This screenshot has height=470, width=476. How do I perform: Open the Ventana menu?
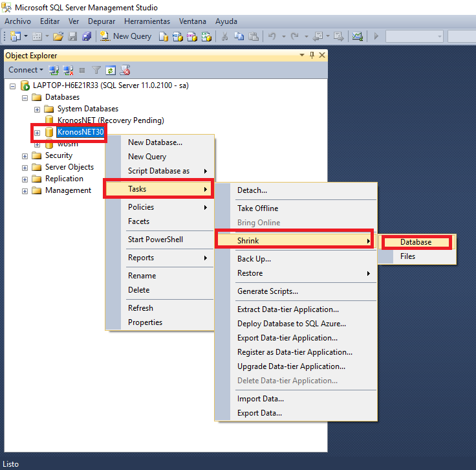(193, 21)
